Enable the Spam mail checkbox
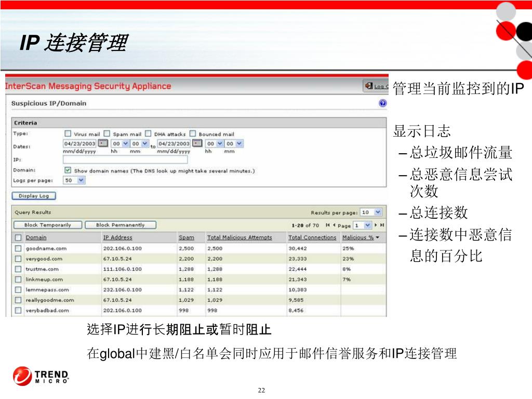 click(107, 134)
